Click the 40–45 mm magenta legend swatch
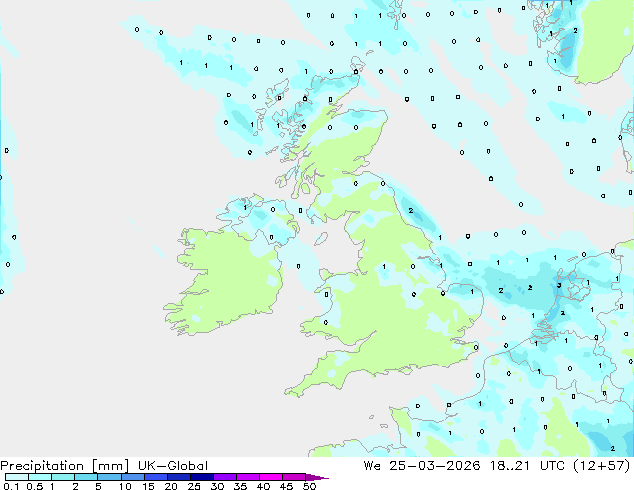Screen dimensions: 634x490 point(271,477)
